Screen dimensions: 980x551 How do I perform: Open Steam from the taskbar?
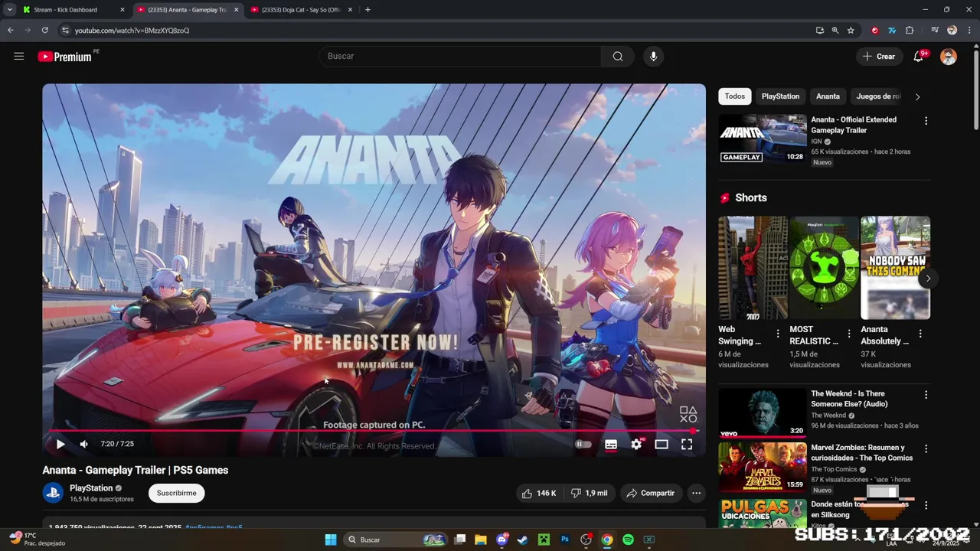522,540
